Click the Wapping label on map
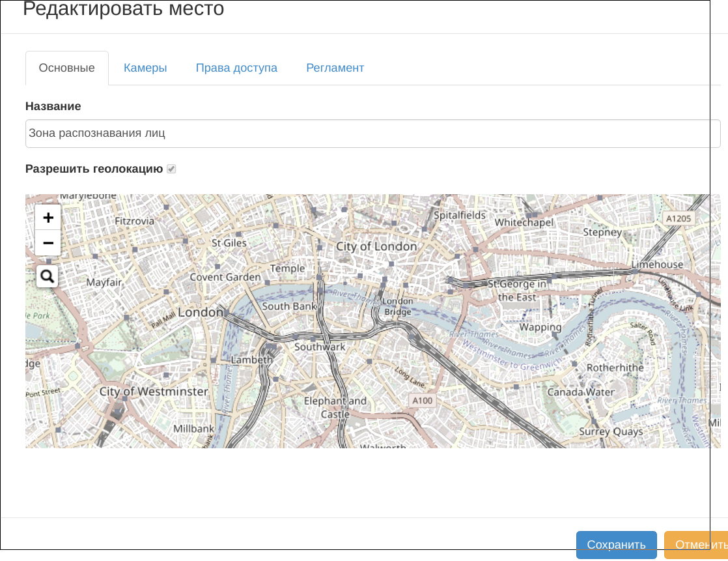 [x=540, y=327]
